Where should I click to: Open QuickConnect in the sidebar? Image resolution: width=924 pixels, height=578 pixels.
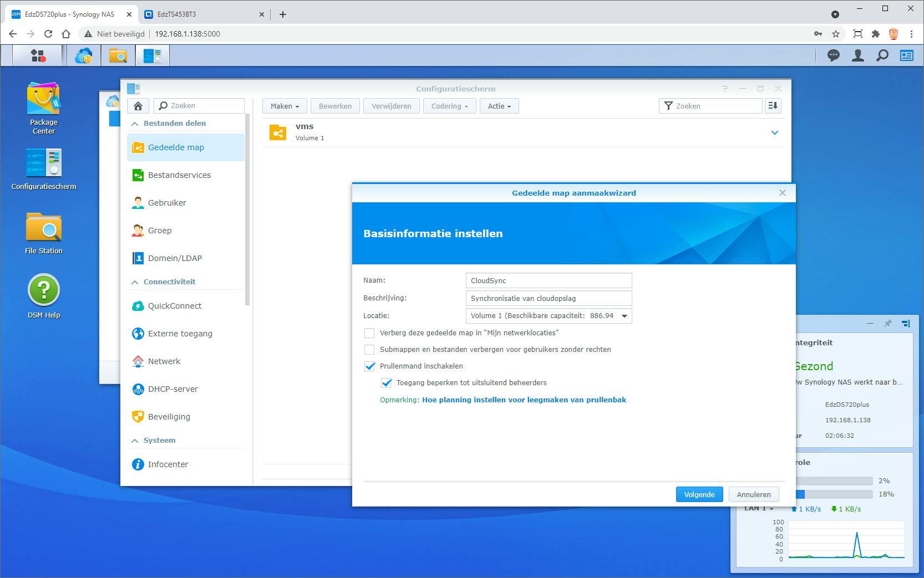[x=186, y=306]
